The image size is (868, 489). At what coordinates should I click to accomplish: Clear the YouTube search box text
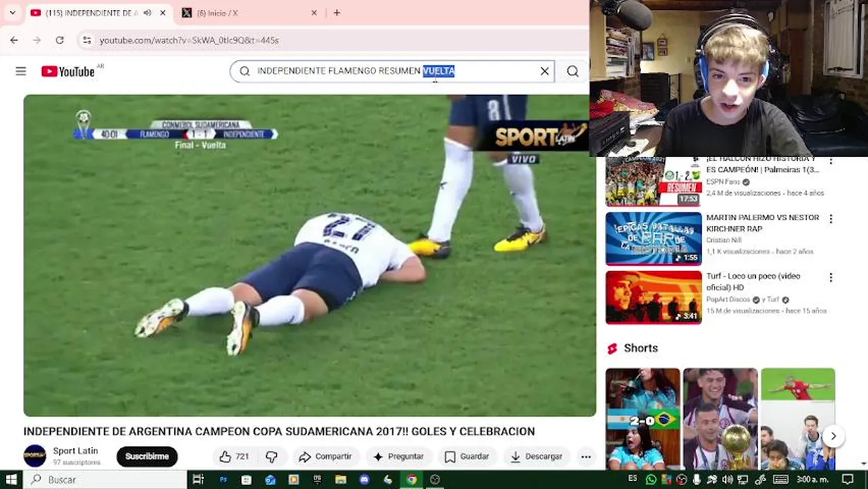[x=545, y=71]
